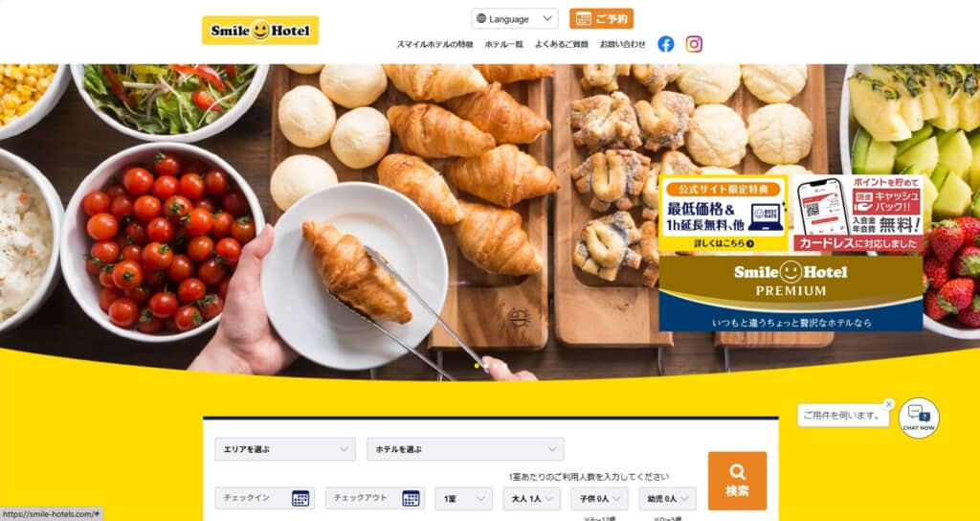This screenshot has width=980, height=521.
Task: Open the check-in calendar icon
Action: coord(300,498)
